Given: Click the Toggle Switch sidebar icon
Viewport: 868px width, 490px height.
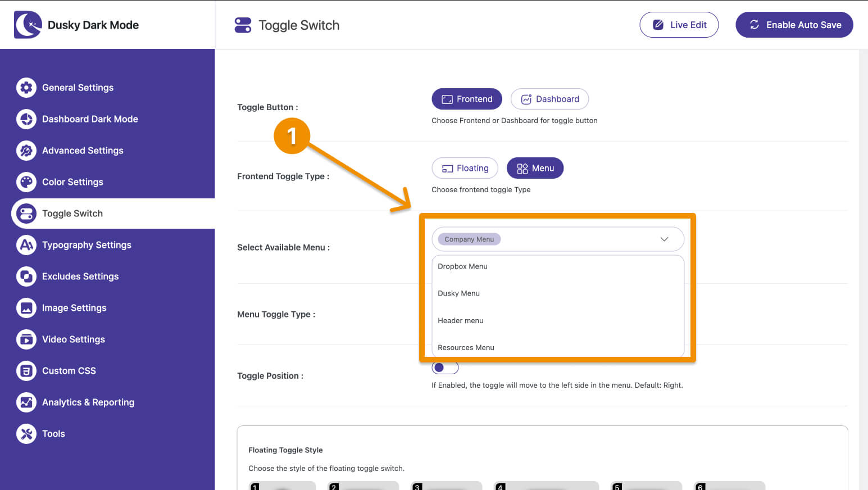Looking at the screenshot, I should (x=26, y=214).
